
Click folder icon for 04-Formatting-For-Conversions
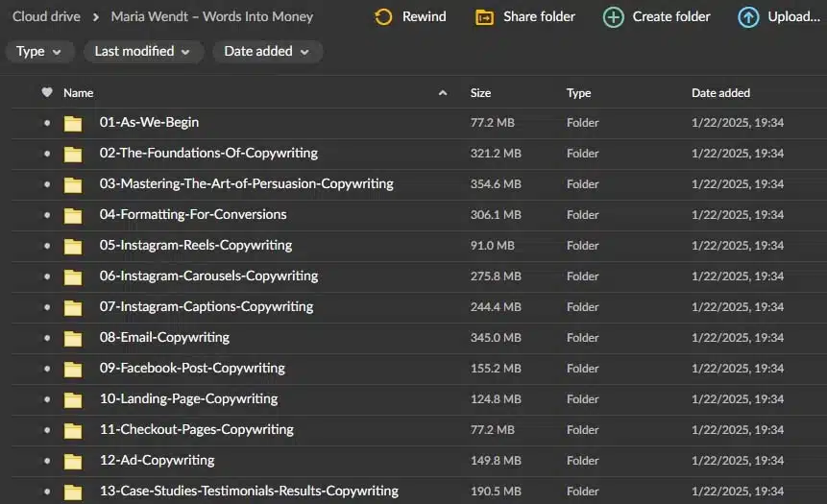coord(73,215)
